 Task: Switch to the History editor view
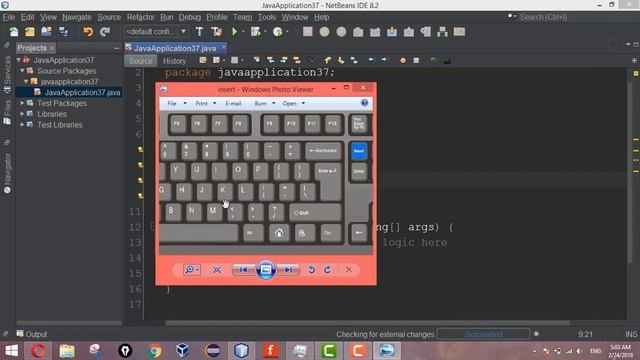174,61
